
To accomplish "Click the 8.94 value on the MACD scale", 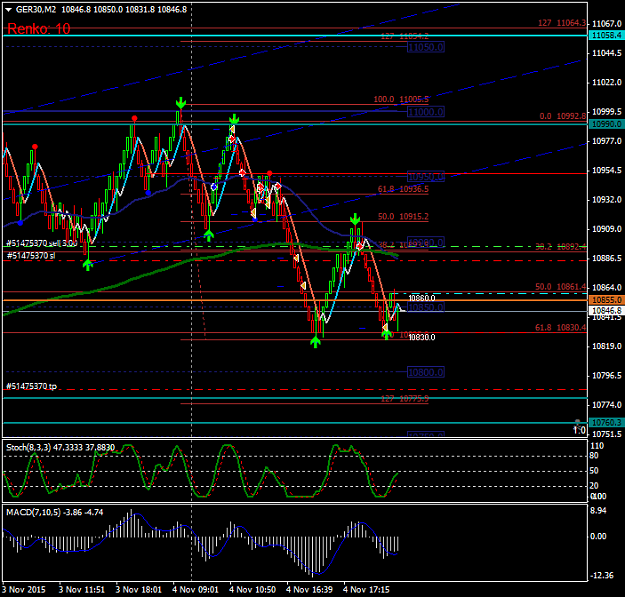I will 598,511.
